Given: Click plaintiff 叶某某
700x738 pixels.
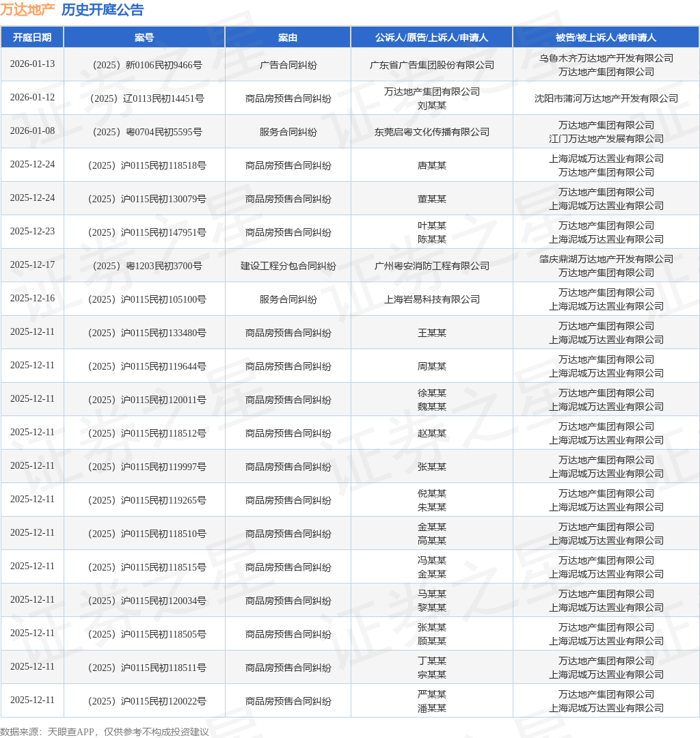Looking at the screenshot, I should (431, 225).
